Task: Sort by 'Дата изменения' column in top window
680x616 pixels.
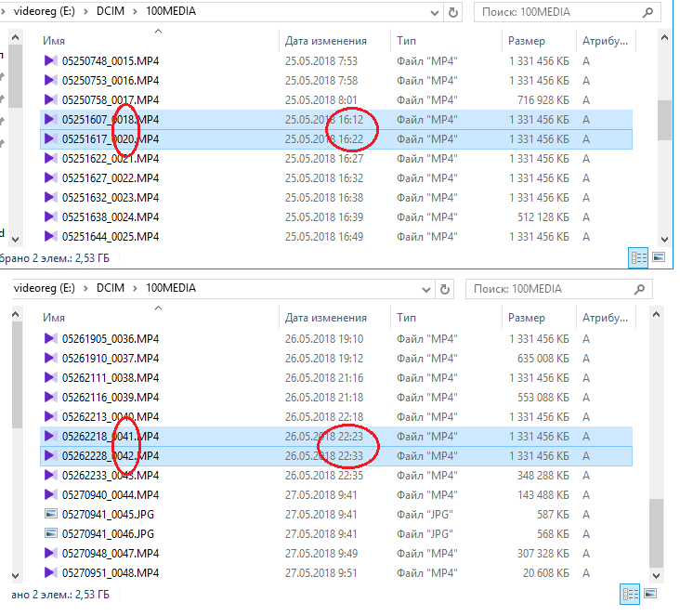Action: coord(325,41)
